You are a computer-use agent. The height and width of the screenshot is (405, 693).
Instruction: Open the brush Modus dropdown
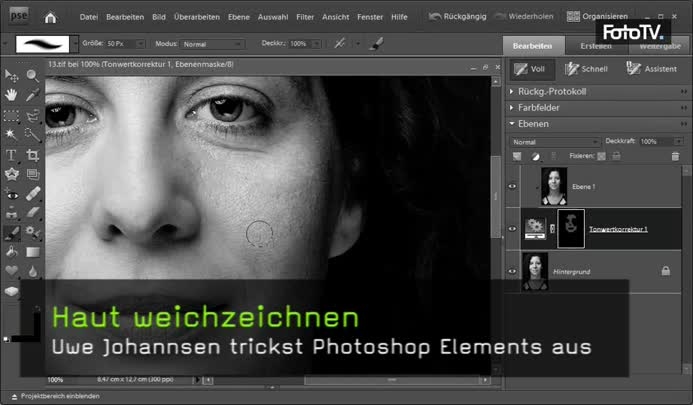[x=212, y=44]
